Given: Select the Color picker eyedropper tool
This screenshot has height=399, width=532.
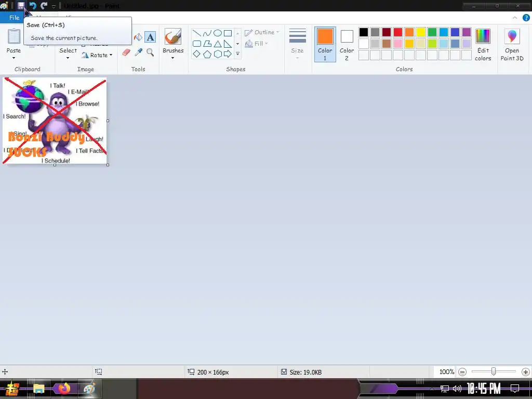Looking at the screenshot, I should [x=138, y=52].
